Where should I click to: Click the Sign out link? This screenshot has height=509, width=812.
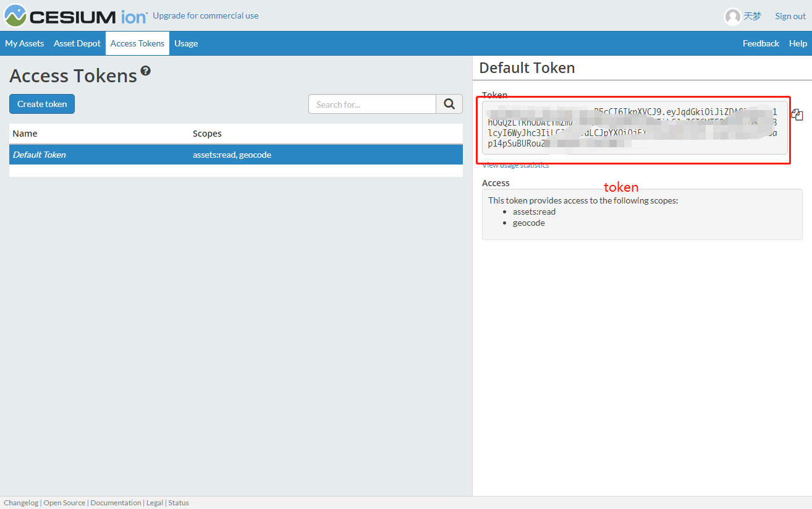coord(789,16)
